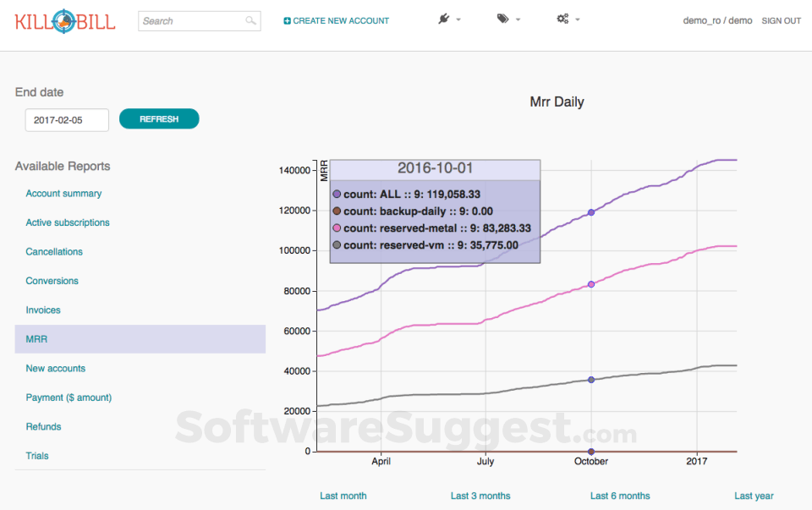The image size is (812, 510).
Task: Open the gears settings icon menu
Action: click(562, 19)
